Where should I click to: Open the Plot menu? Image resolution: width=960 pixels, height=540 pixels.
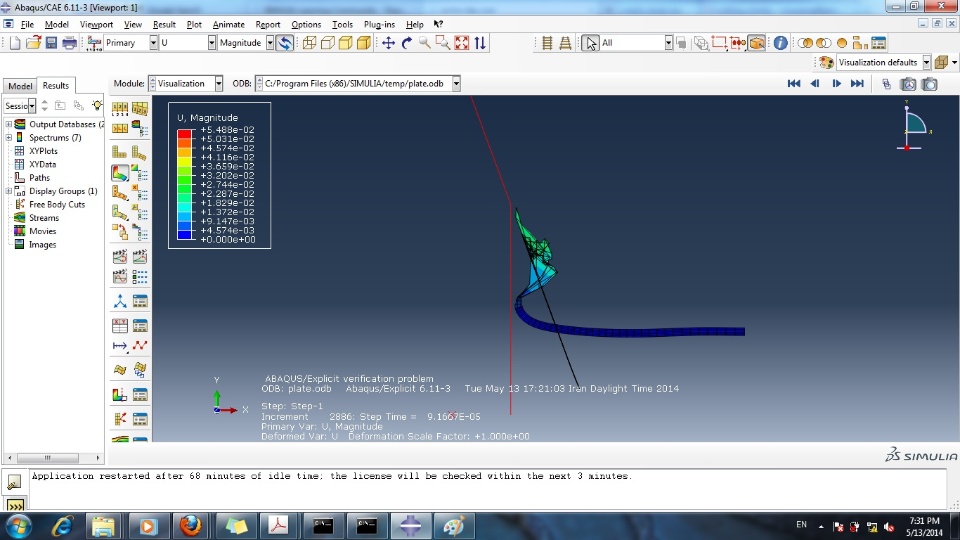click(x=194, y=24)
